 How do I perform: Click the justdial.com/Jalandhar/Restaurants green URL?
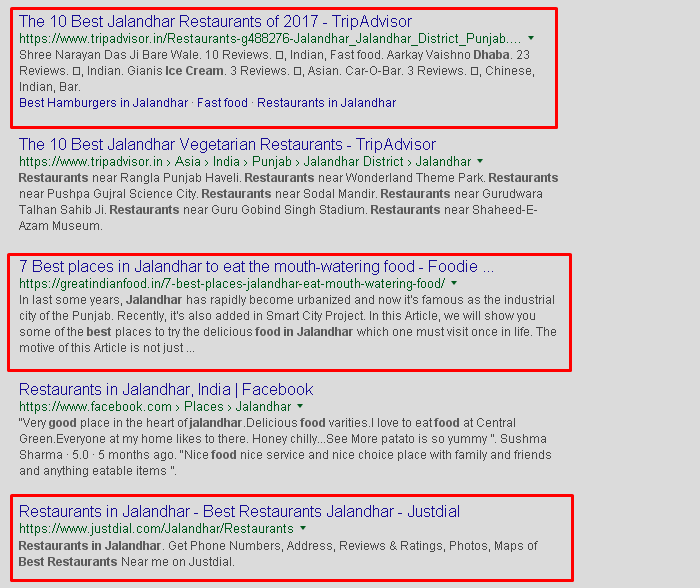[156, 529]
